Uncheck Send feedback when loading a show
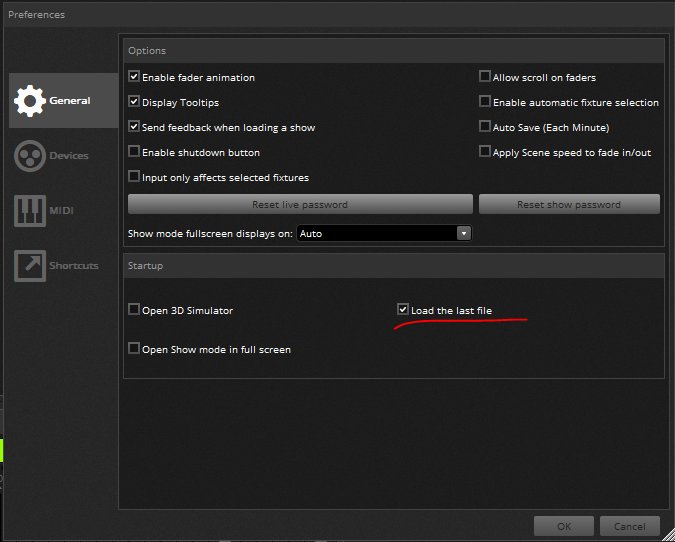Screen dimensions: 675x542 [x=134, y=127]
